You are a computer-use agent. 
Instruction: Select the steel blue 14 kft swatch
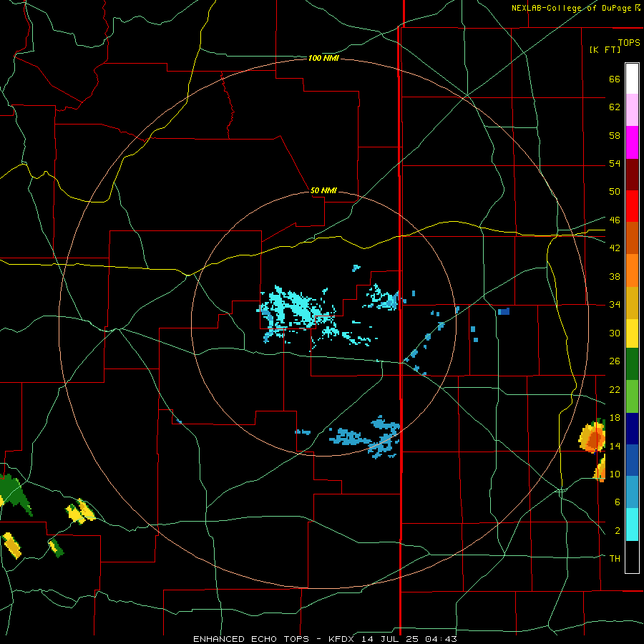(632, 492)
